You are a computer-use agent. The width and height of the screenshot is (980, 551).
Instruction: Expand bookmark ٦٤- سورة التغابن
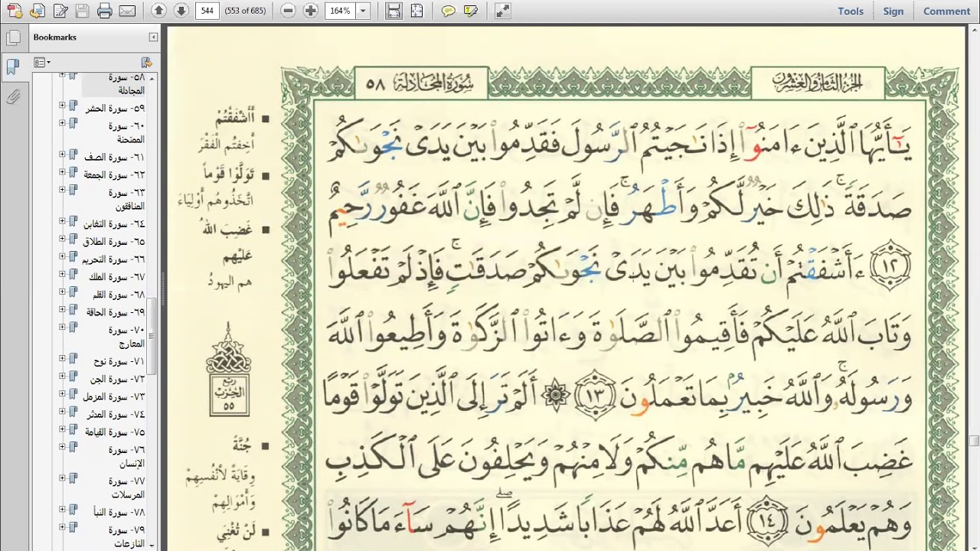coord(62,220)
